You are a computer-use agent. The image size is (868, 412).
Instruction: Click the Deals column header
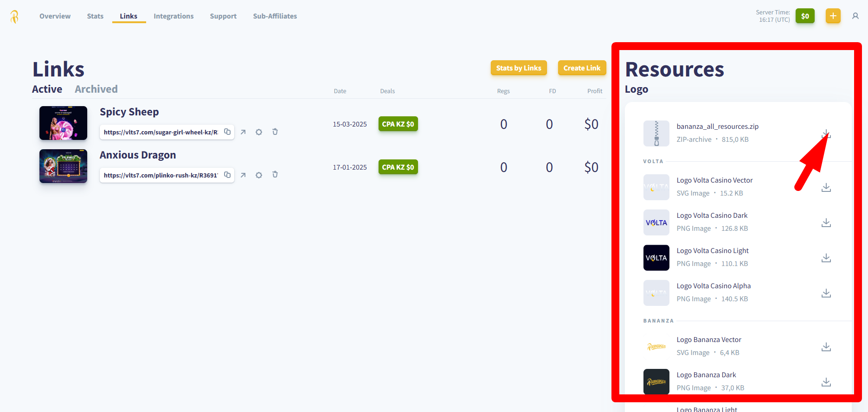pyautogui.click(x=387, y=91)
